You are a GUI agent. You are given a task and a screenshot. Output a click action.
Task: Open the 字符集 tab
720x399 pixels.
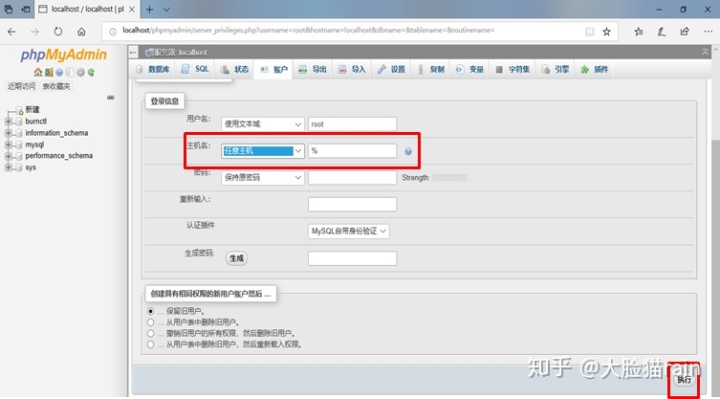pyautogui.click(x=512, y=69)
